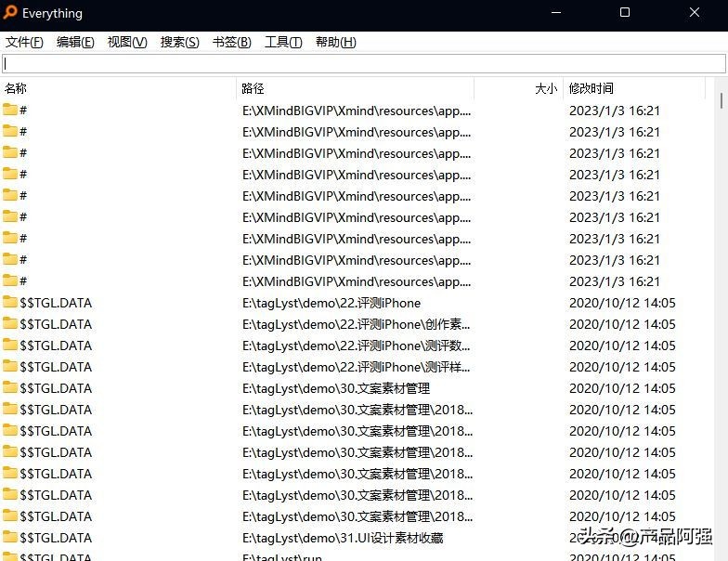Open the 视图(V) menu
The image size is (728, 561).
(127, 43)
